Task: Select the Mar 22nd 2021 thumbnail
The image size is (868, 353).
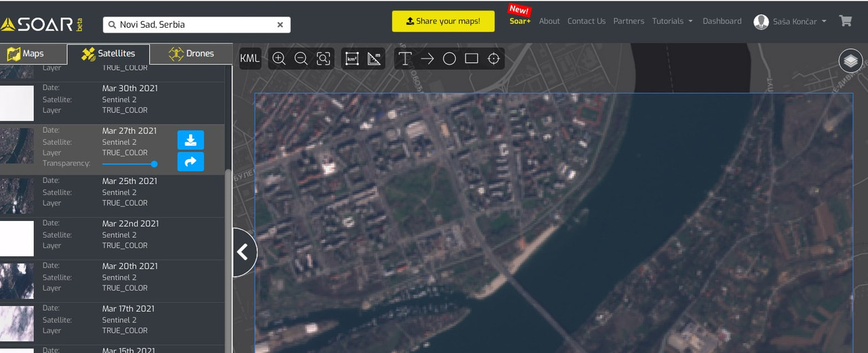Action: tap(16, 238)
